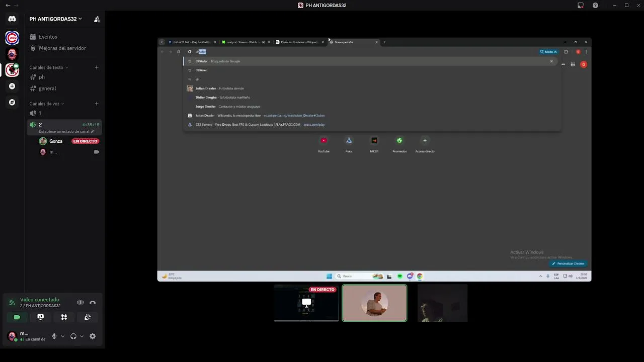Click Modo IA button in Chrome
Screen dimensions: 644x362
pos(548,52)
